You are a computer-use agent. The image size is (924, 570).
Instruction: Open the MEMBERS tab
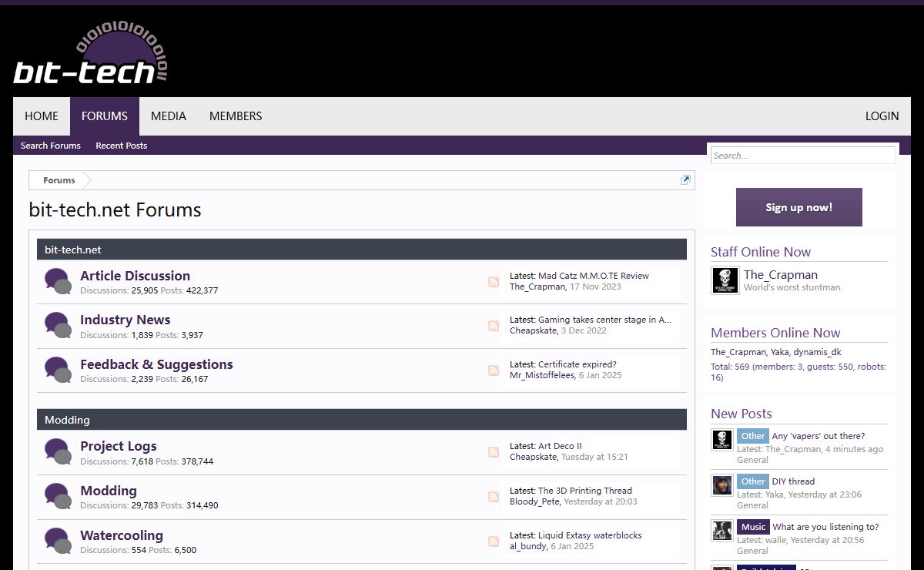[236, 116]
